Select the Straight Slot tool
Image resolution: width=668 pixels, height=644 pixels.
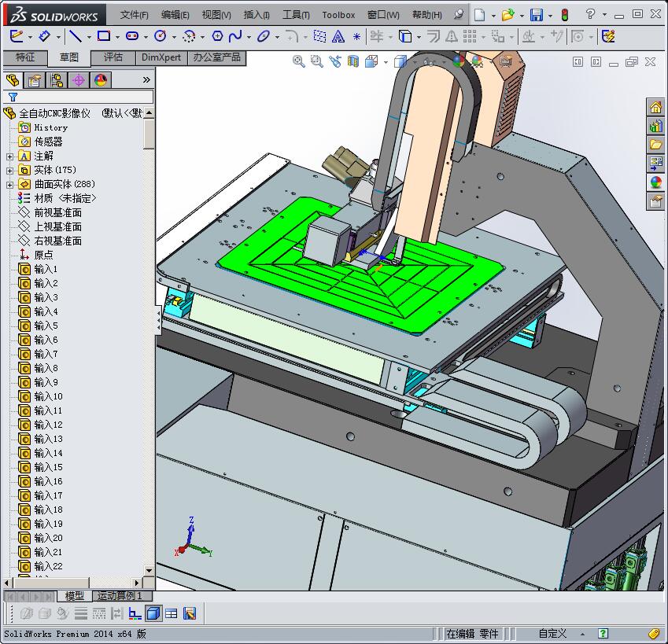point(132,36)
